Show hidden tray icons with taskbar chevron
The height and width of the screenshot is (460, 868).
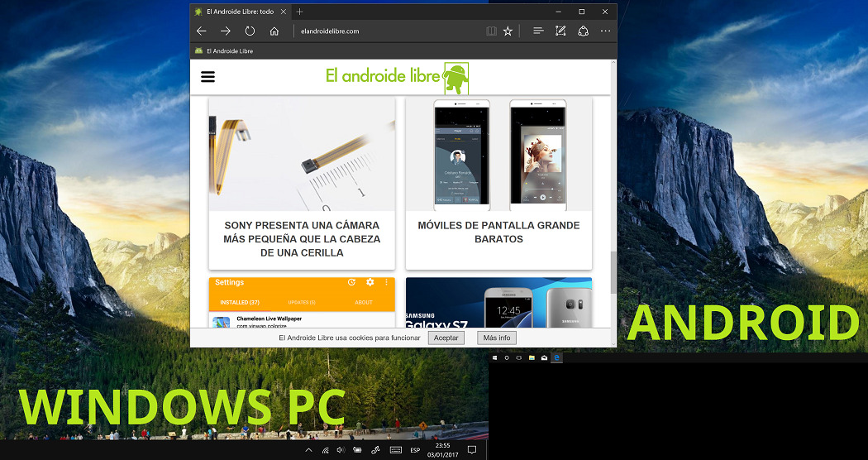[x=309, y=450]
